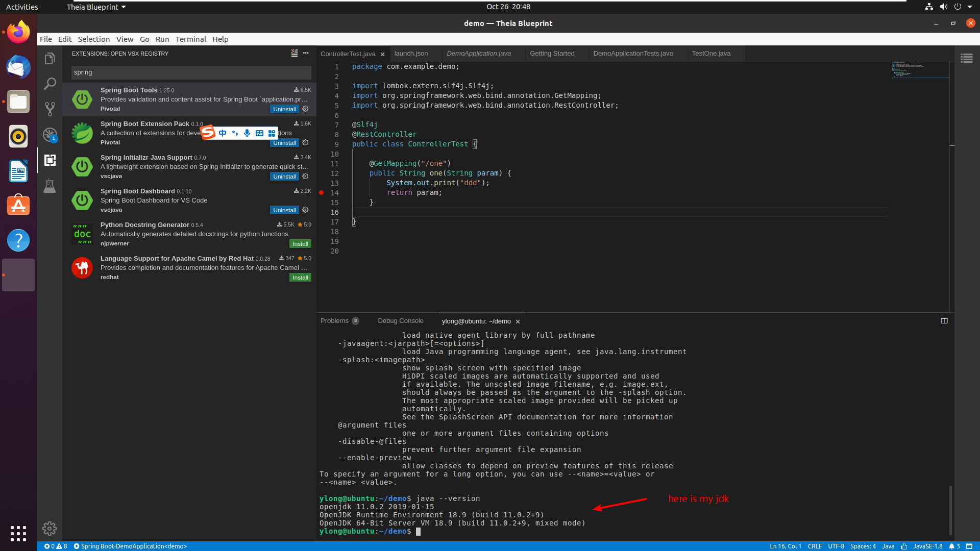The height and width of the screenshot is (551, 980).
Task: Open notifications bell in status bar
Action: point(954,546)
